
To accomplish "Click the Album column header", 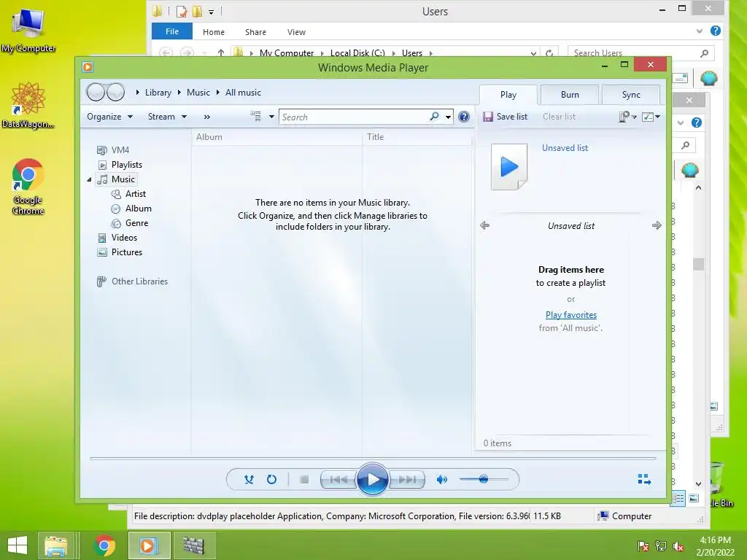I will pos(277,137).
